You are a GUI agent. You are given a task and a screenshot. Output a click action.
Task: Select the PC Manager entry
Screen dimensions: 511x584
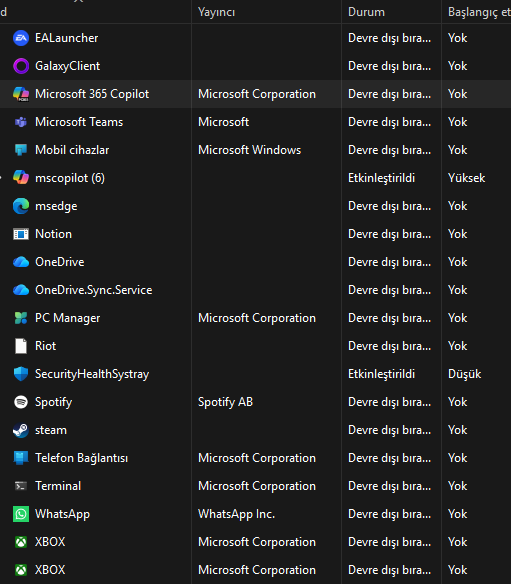[x=67, y=318]
